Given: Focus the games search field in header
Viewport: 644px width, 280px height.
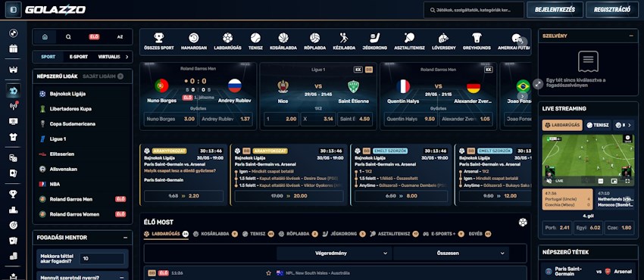Looking at the screenshot, I should click(474, 10).
